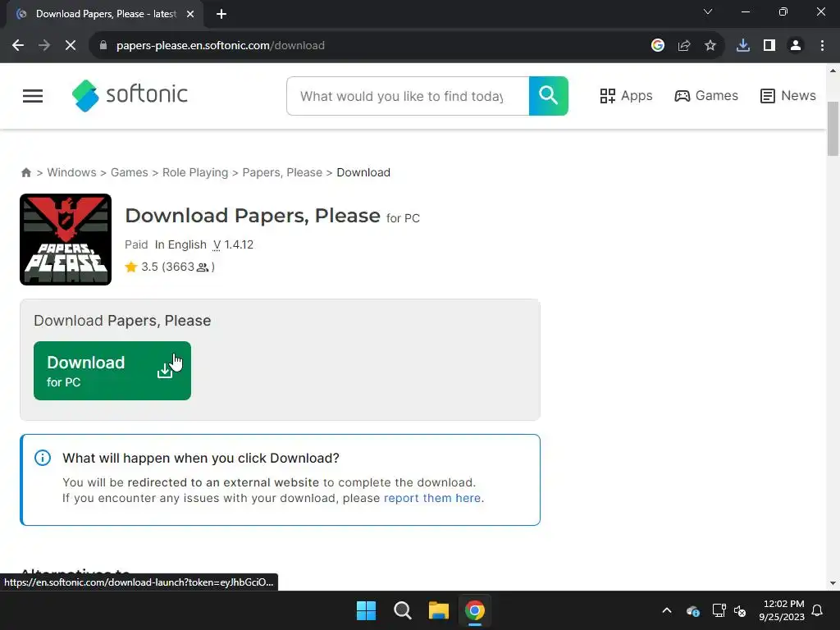The height and width of the screenshot is (630, 840).
Task: Click the green Download for PC button
Action: 112,371
